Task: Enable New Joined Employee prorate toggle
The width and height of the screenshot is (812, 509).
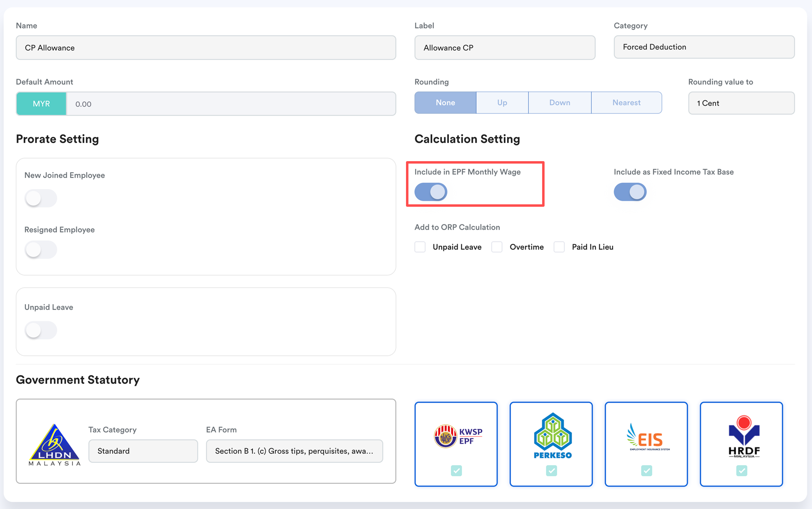Action: pyautogui.click(x=40, y=198)
